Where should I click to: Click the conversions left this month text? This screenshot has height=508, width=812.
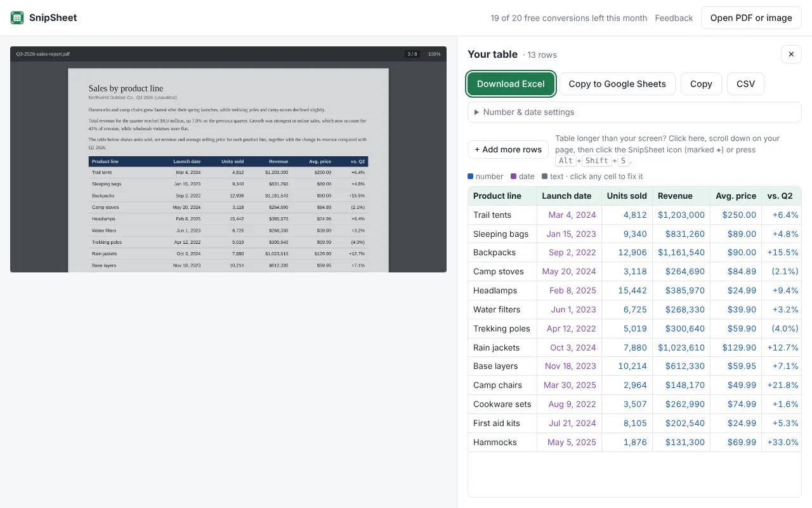pos(569,18)
